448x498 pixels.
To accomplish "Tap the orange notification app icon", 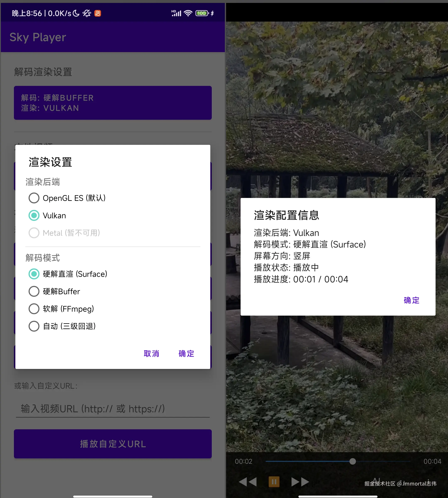I will (x=98, y=13).
